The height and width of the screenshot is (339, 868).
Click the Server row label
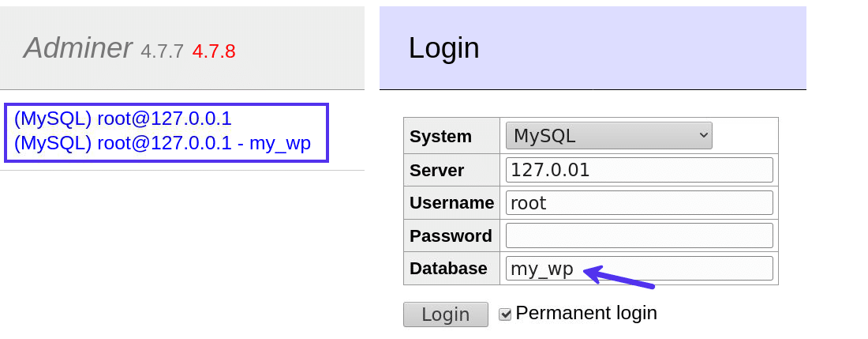pyautogui.click(x=436, y=171)
